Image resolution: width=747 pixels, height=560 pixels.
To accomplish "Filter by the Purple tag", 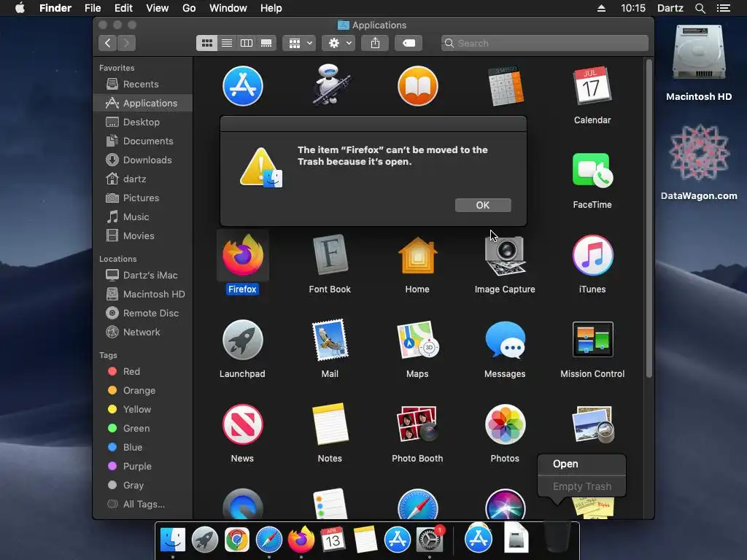I will tap(143, 466).
